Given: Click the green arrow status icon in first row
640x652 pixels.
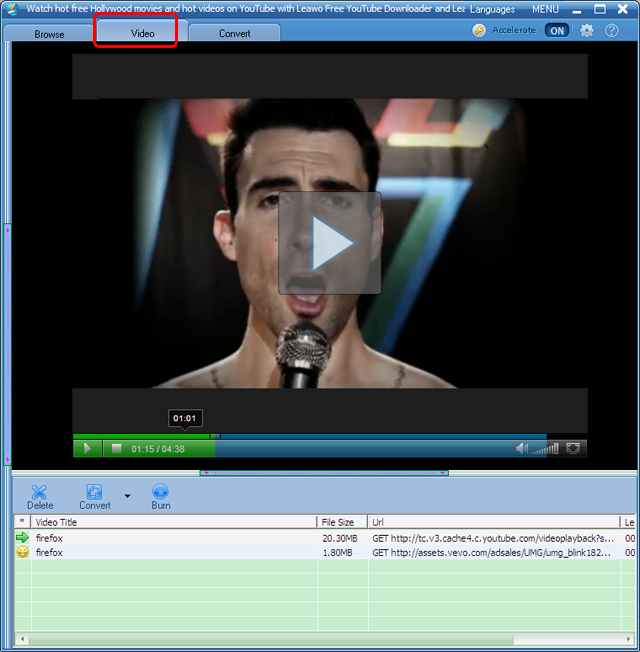Looking at the screenshot, I should click(x=22, y=538).
